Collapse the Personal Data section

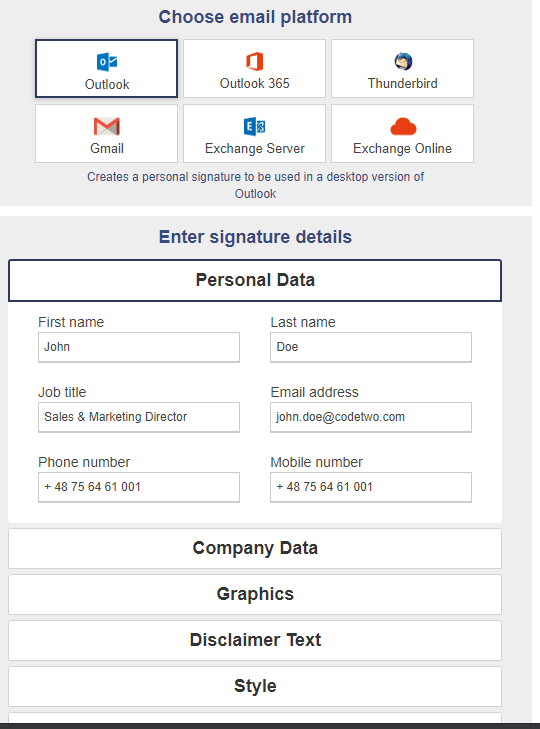[255, 280]
